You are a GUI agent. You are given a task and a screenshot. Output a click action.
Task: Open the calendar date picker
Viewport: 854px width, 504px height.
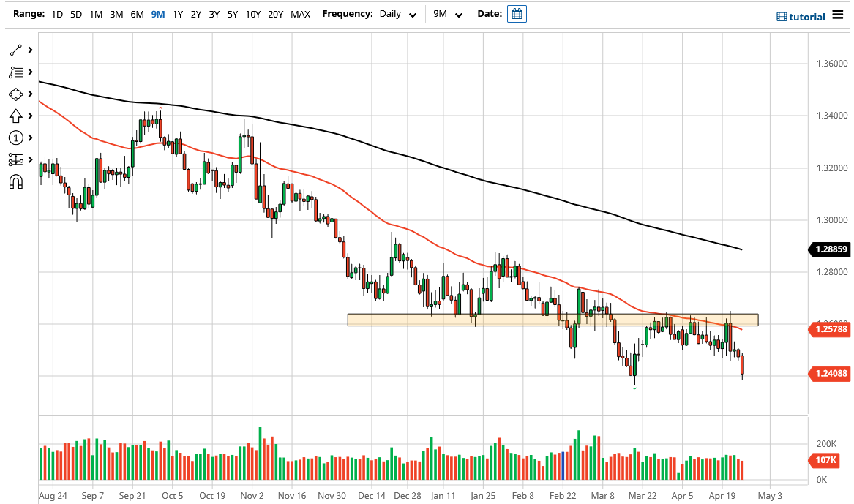click(x=517, y=13)
